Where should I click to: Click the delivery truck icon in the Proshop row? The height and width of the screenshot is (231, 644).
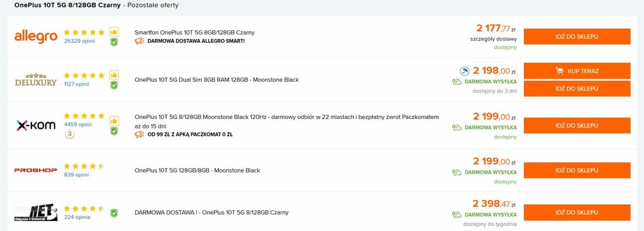tap(457, 172)
